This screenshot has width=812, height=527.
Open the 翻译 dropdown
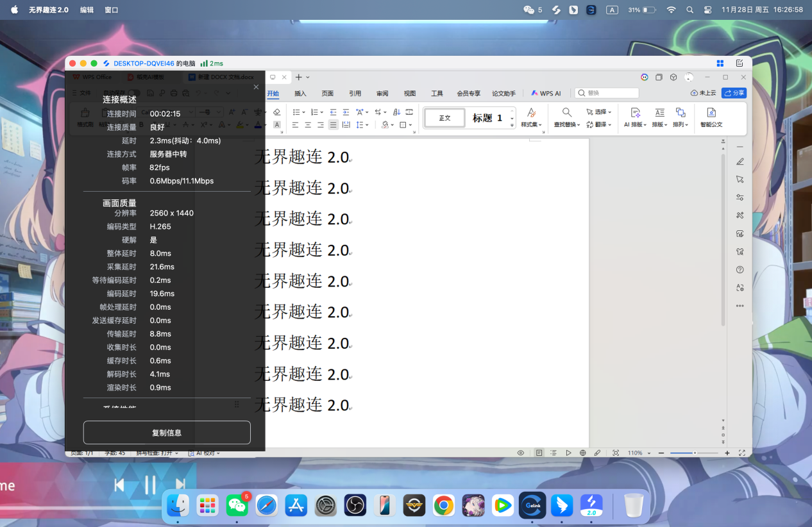point(598,124)
